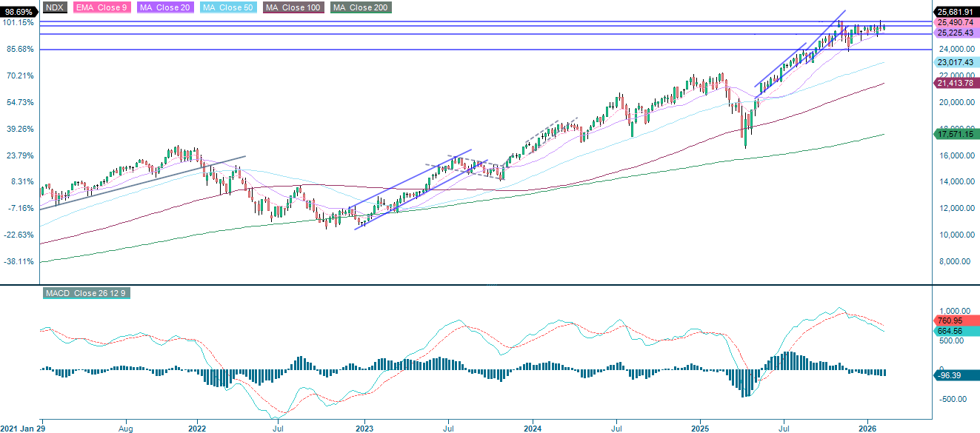Click the 2026 label on the time axis
This screenshot has height=433, width=980.
pos(868,428)
